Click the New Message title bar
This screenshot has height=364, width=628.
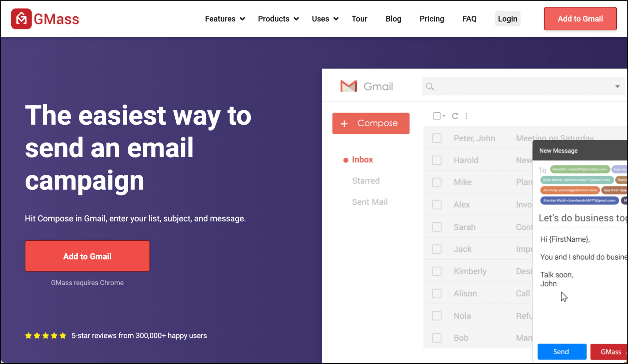pos(580,151)
